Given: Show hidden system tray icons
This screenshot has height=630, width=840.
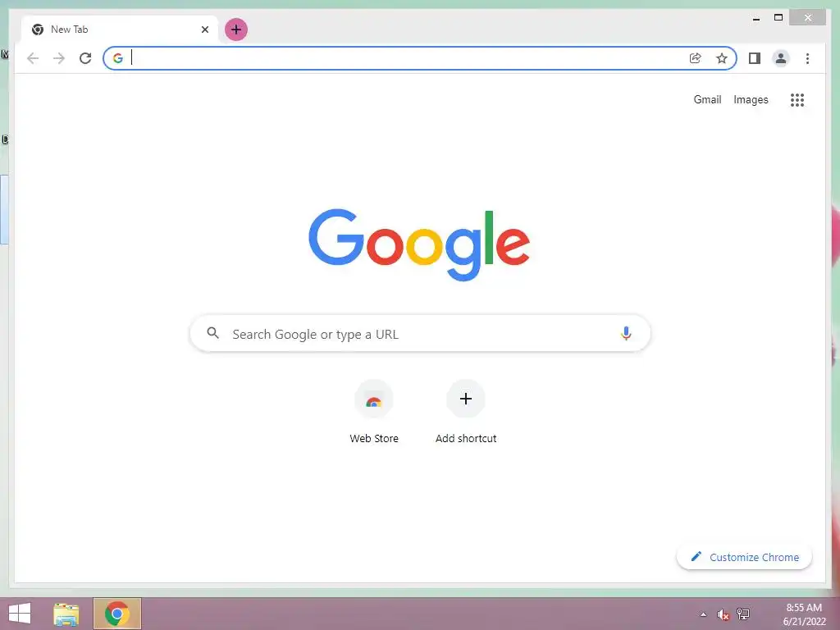Looking at the screenshot, I should (x=703, y=614).
